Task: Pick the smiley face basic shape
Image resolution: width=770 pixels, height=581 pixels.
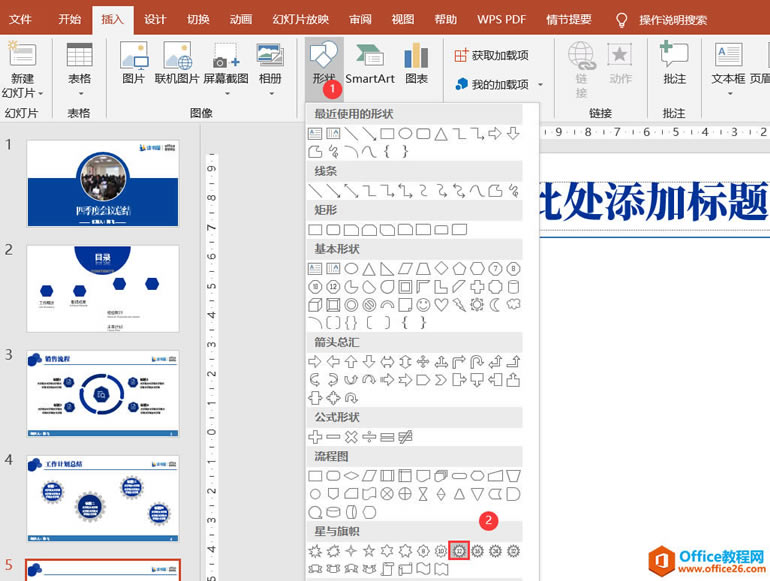Action: point(424,304)
